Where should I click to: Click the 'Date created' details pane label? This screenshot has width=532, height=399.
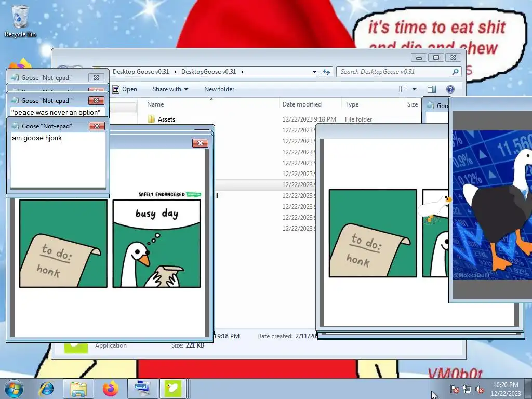point(275,336)
